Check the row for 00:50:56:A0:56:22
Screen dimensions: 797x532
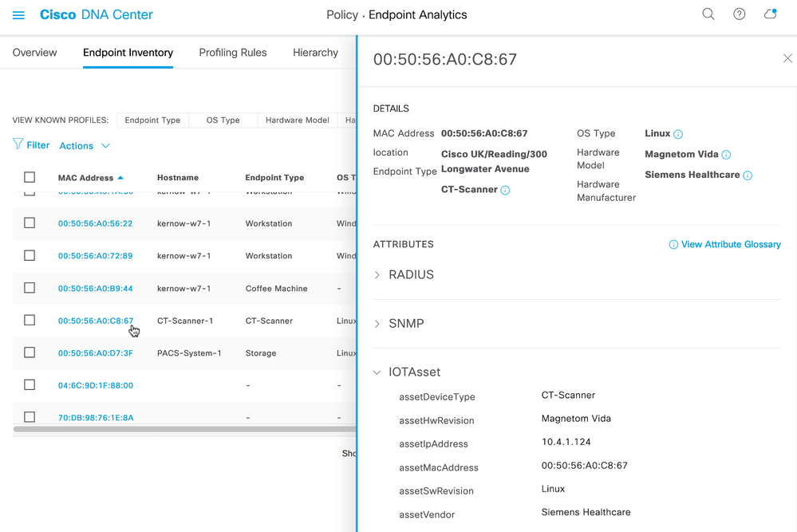30,223
